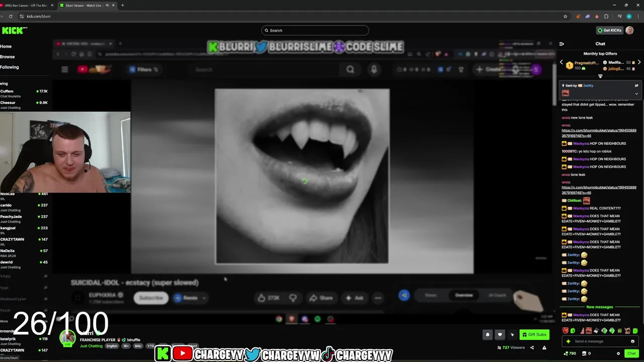The height and width of the screenshot is (362, 644).
Task: Open urus's first x.com link
Action: 599,133
